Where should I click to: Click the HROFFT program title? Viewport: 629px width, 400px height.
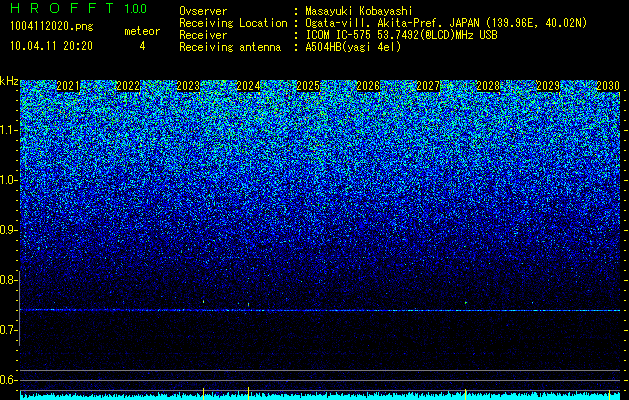coord(62,8)
